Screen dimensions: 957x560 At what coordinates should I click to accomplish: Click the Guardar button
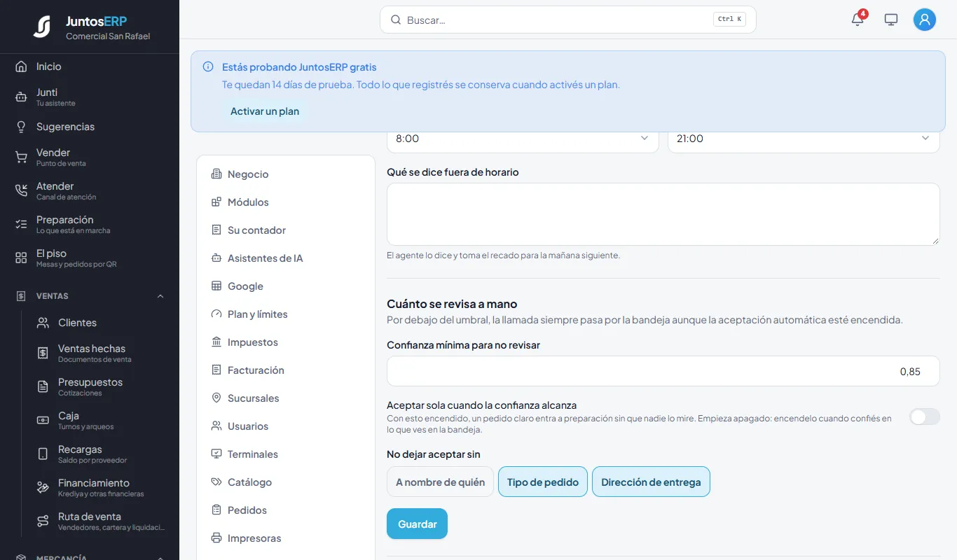[x=417, y=524]
